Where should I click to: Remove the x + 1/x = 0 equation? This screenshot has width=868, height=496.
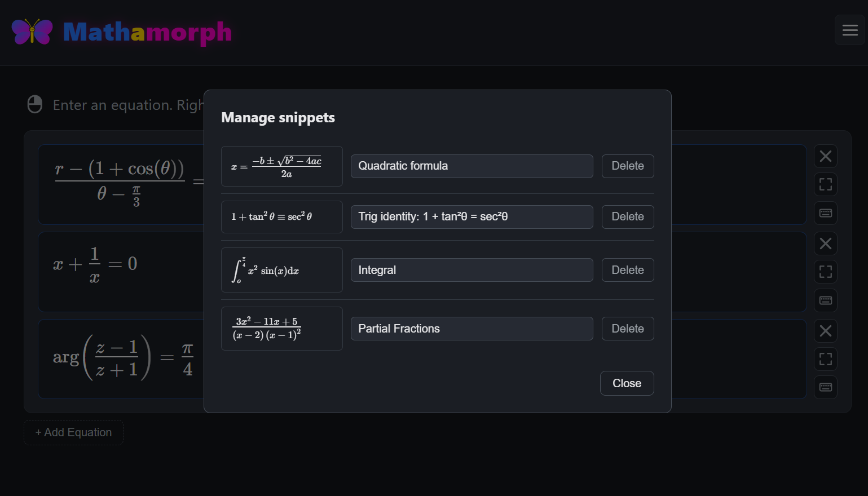point(826,243)
